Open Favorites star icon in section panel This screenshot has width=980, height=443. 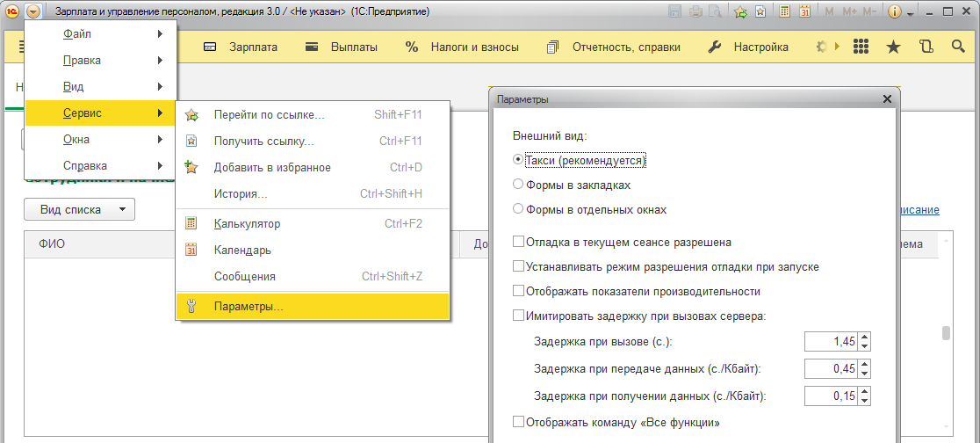pos(894,47)
